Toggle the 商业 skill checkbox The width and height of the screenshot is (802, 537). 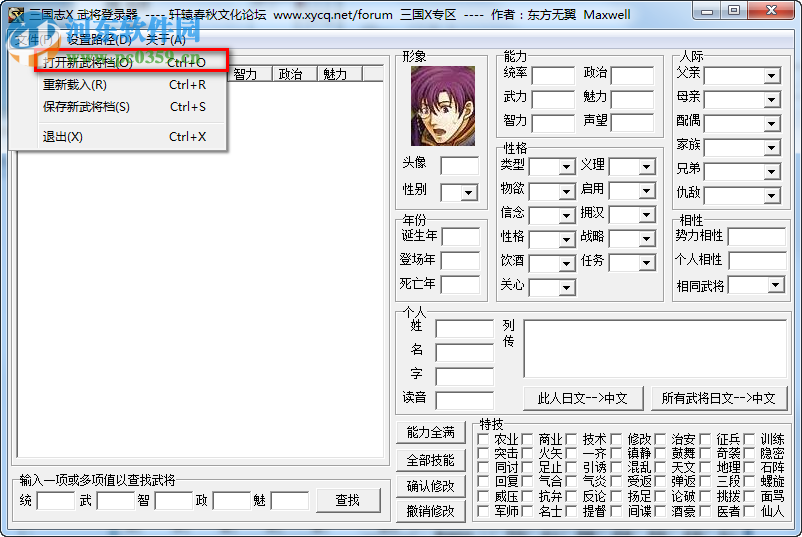pyautogui.click(x=527, y=439)
